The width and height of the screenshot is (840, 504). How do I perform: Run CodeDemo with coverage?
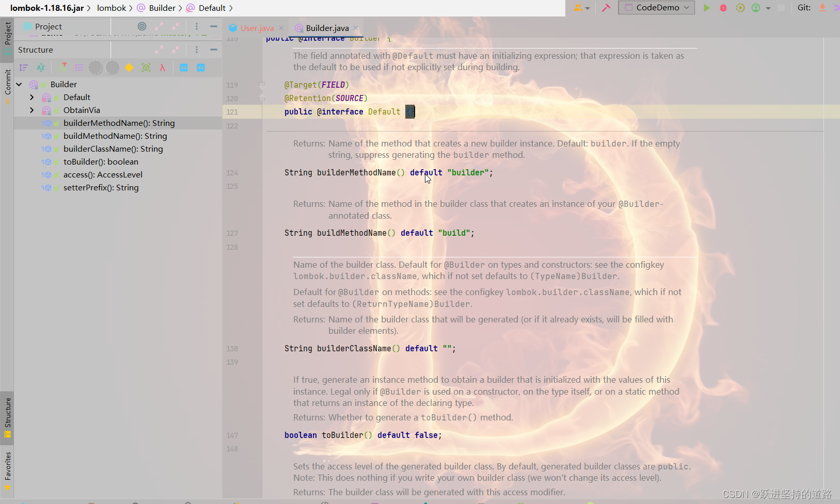(x=740, y=8)
